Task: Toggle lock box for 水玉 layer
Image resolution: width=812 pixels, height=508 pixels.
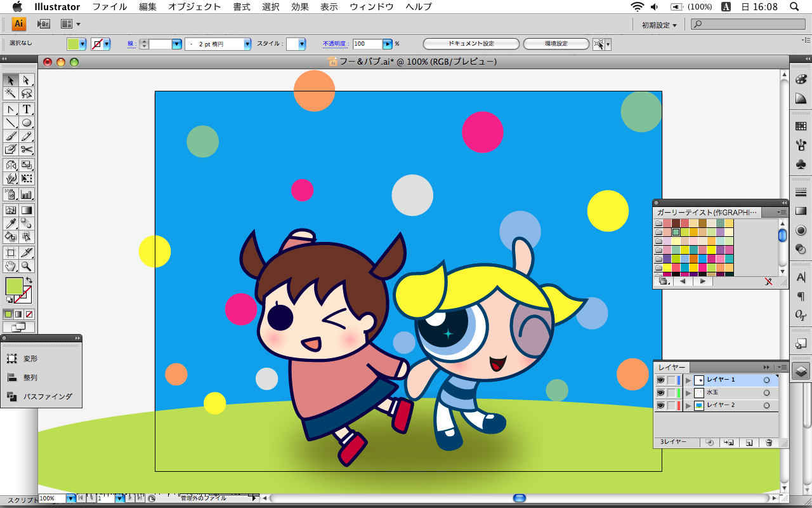Action: 671,393
